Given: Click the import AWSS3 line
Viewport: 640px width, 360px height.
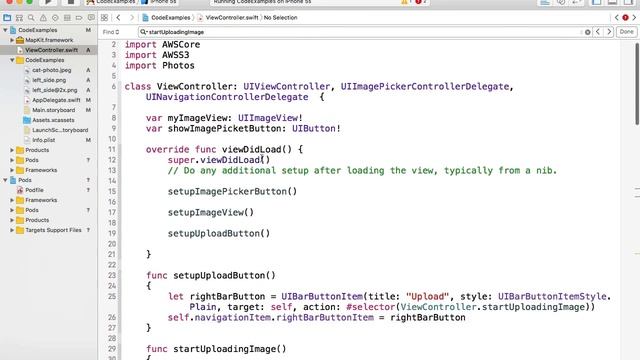Looking at the screenshot, I should tap(157, 55).
